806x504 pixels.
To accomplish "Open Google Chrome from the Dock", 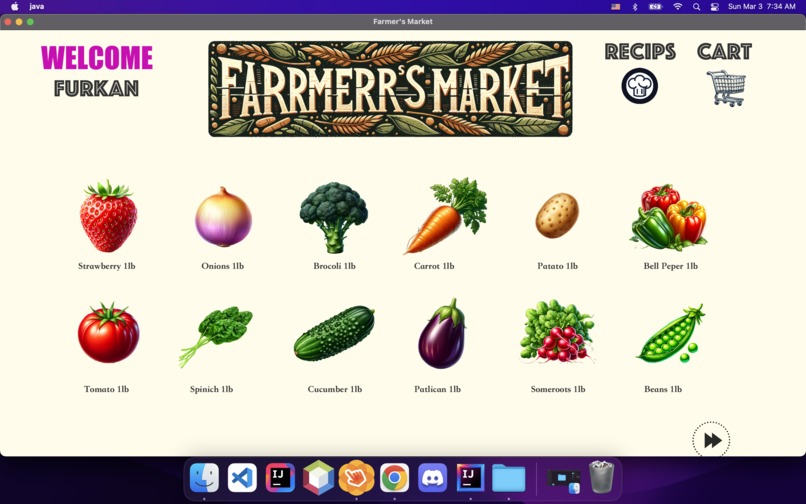I will point(394,478).
